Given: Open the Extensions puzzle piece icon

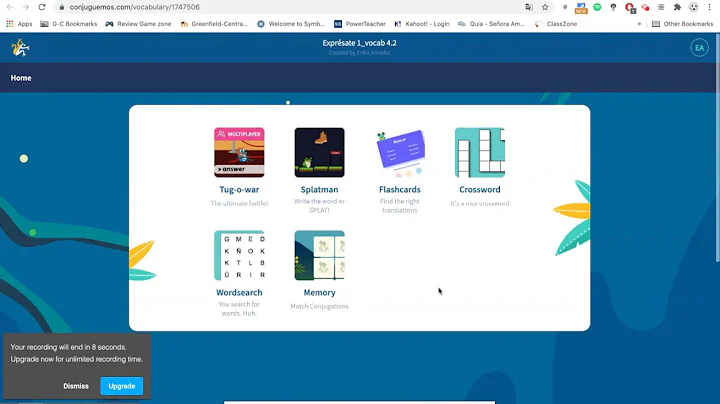Looking at the screenshot, I should 677,7.
